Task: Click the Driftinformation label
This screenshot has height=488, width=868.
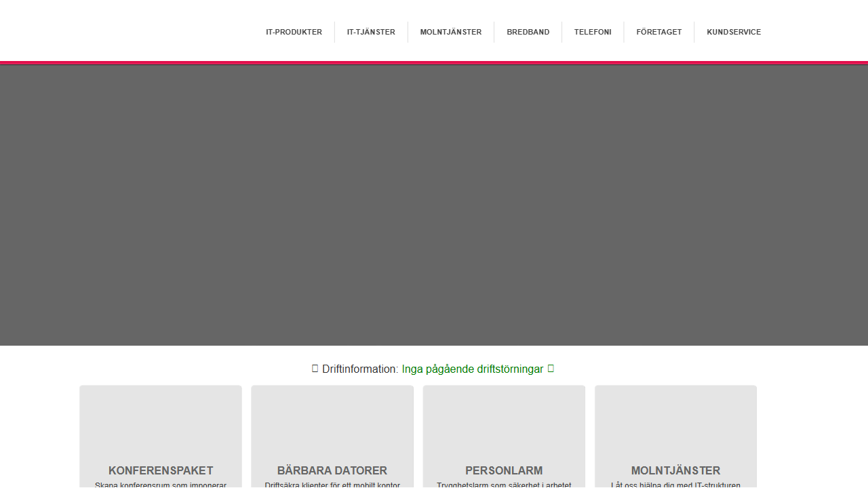Action: [360, 369]
